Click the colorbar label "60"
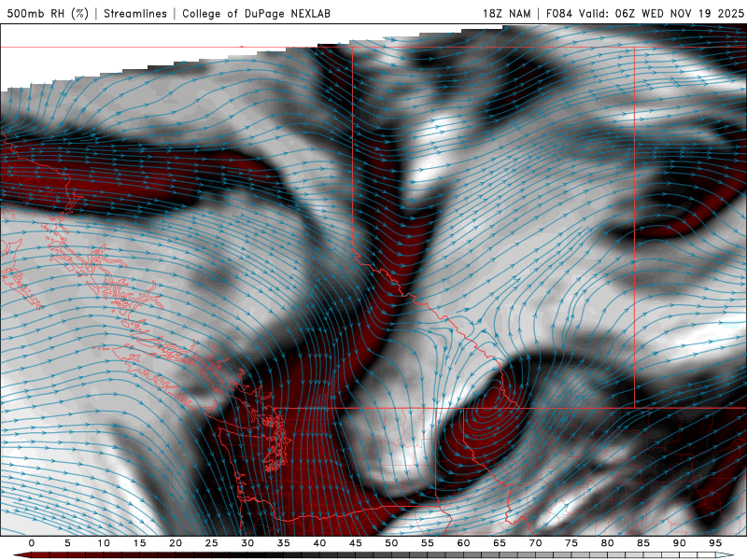This screenshot has width=747, height=560. (x=463, y=543)
